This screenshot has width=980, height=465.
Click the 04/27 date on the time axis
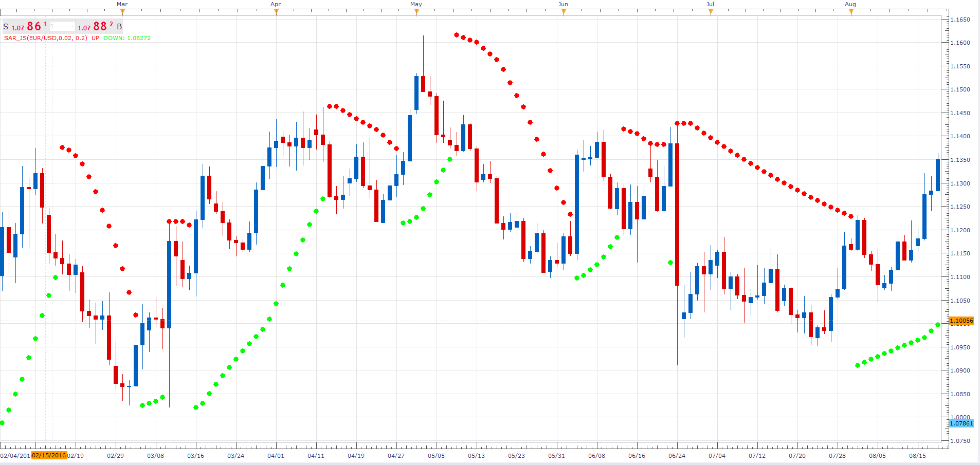tap(396, 456)
